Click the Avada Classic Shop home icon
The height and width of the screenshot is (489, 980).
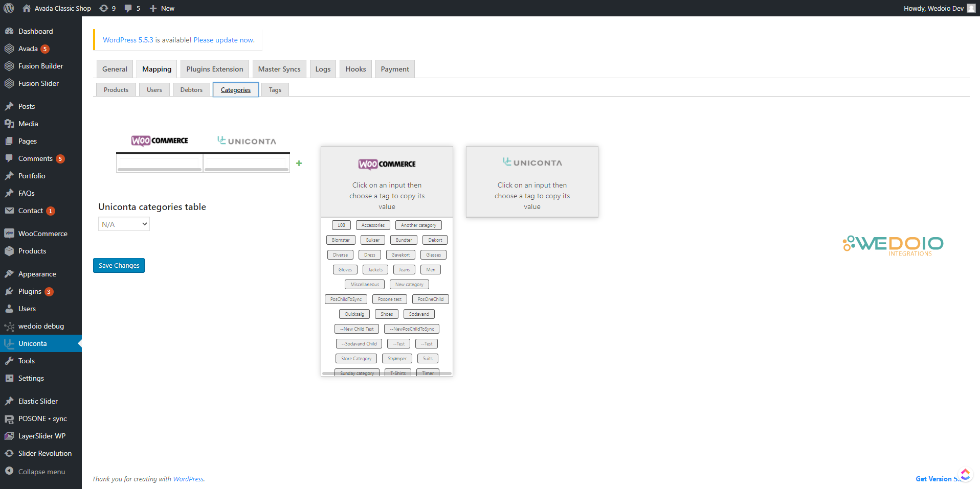27,8
